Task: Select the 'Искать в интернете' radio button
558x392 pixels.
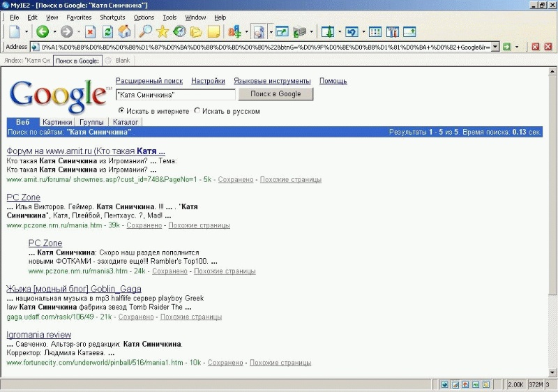Action: 121,111
